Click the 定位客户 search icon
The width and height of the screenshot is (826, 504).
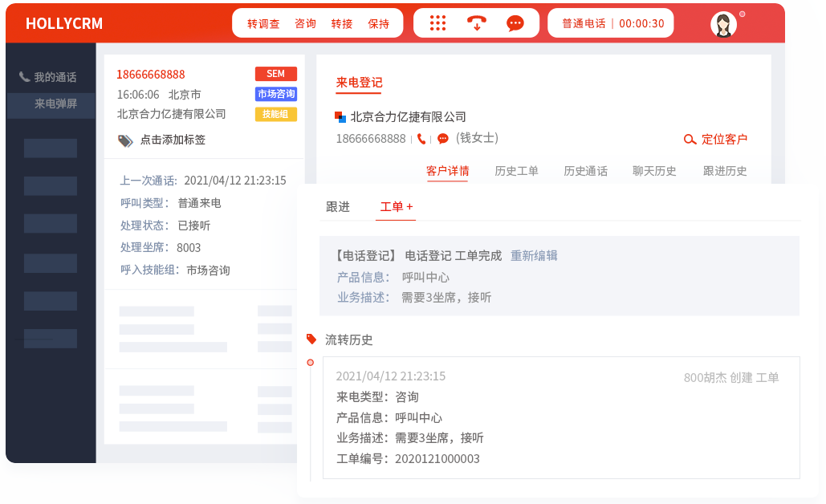[x=690, y=140]
